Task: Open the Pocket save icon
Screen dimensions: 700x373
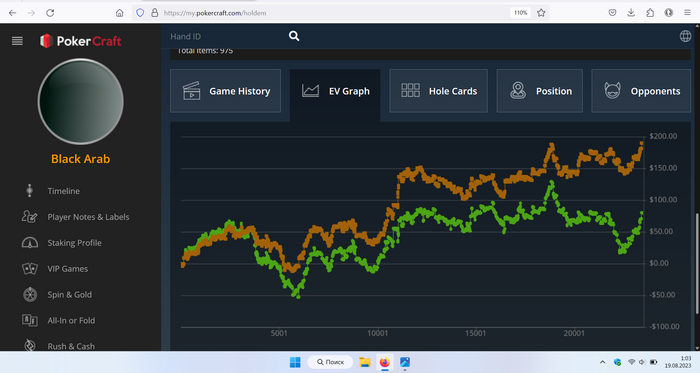Action: pos(612,13)
